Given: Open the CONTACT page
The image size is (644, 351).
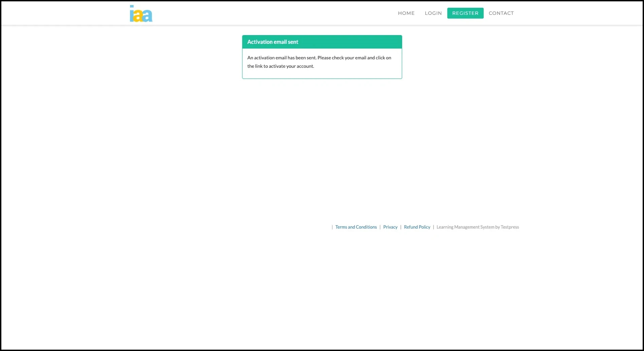Looking at the screenshot, I should (501, 13).
